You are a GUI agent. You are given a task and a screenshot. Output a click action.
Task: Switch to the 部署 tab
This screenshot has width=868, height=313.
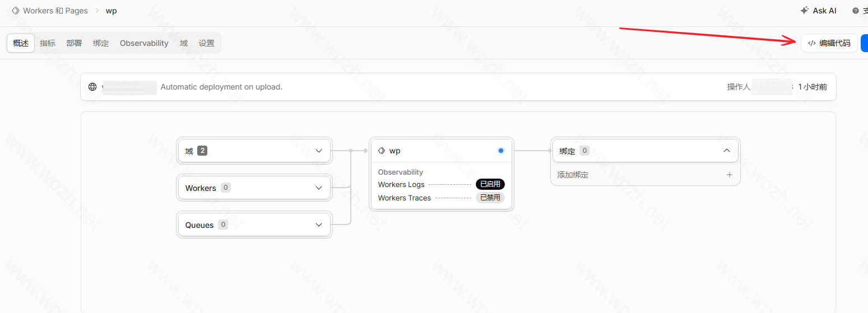[74, 43]
